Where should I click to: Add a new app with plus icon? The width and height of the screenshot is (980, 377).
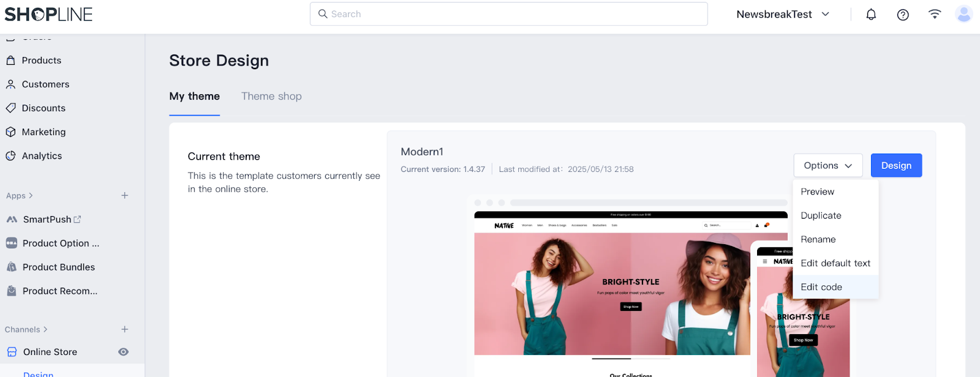(x=125, y=195)
